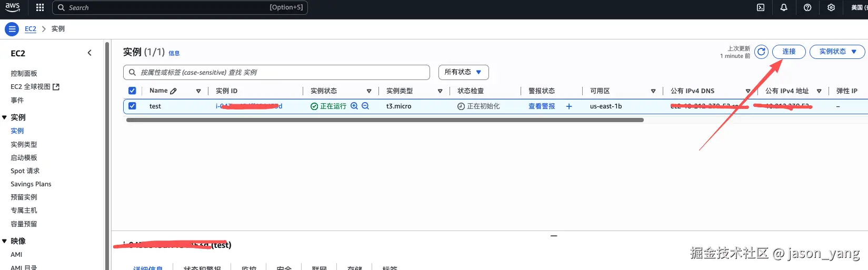Click the 弹性 IP column header

(x=847, y=91)
